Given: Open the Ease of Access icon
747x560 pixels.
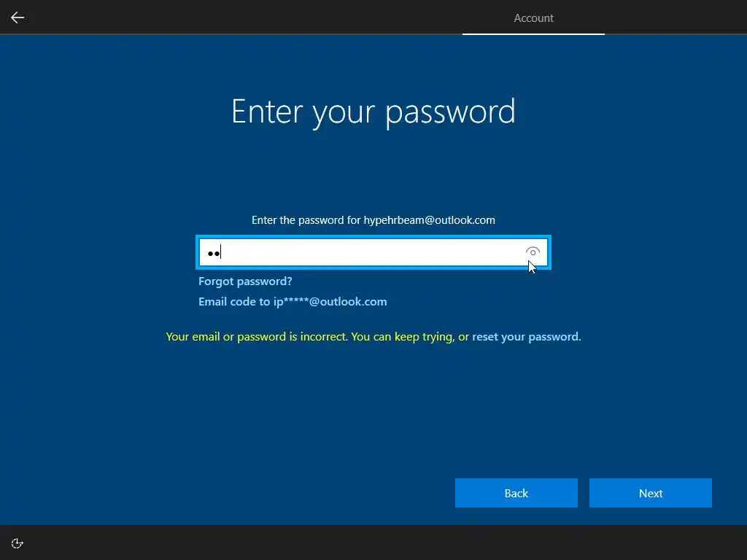Looking at the screenshot, I should (18, 543).
